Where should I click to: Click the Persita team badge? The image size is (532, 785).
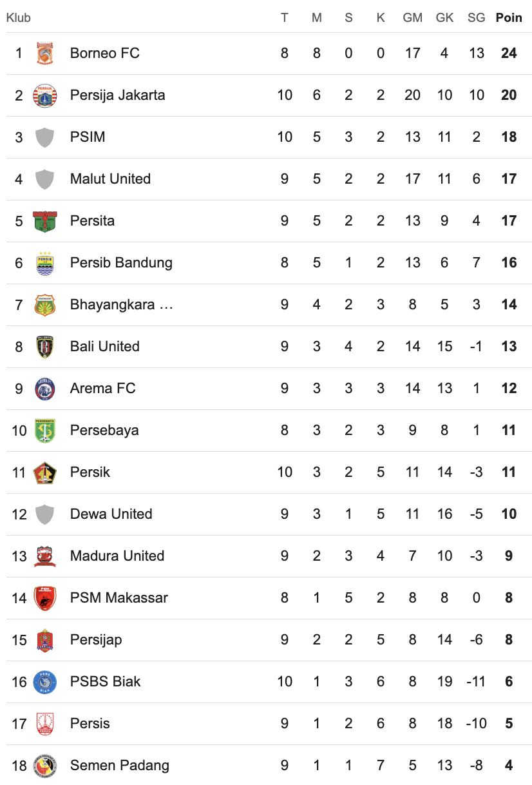[x=44, y=221]
